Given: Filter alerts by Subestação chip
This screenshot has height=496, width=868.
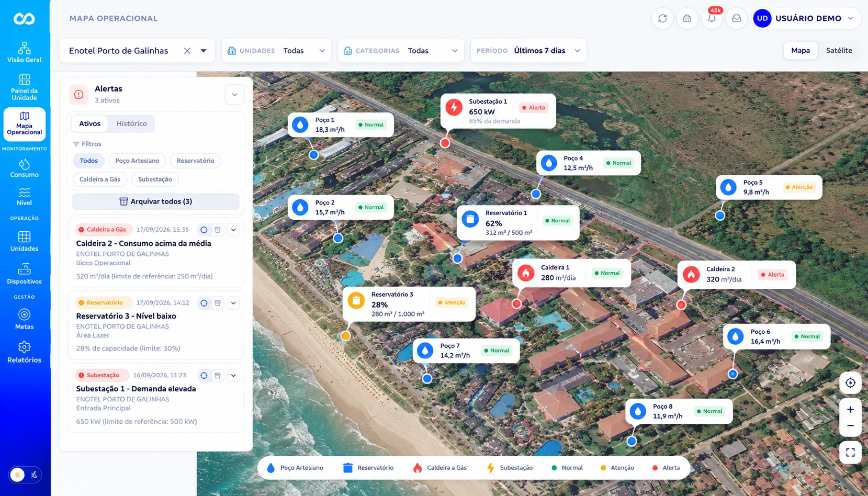Looking at the screenshot, I should pyautogui.click(x=155, y=179).
